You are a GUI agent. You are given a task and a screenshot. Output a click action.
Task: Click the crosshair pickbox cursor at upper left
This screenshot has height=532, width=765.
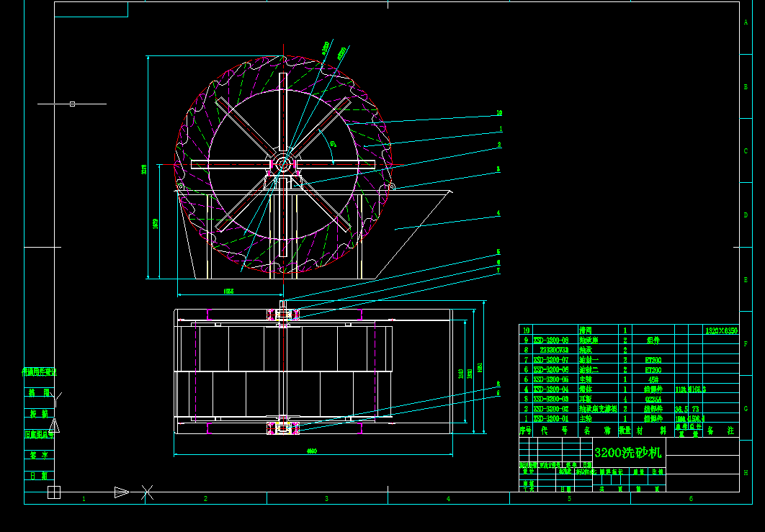tap(72, 104)
